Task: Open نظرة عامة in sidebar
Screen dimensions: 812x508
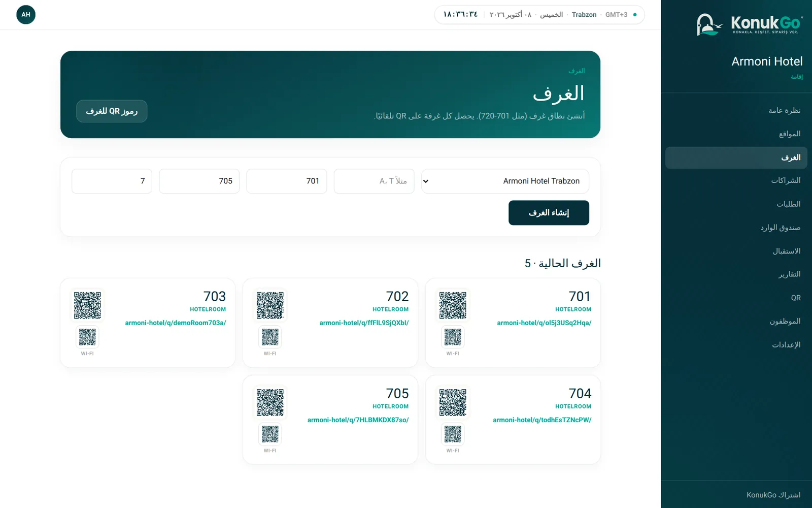Action: tap(736, 110)
